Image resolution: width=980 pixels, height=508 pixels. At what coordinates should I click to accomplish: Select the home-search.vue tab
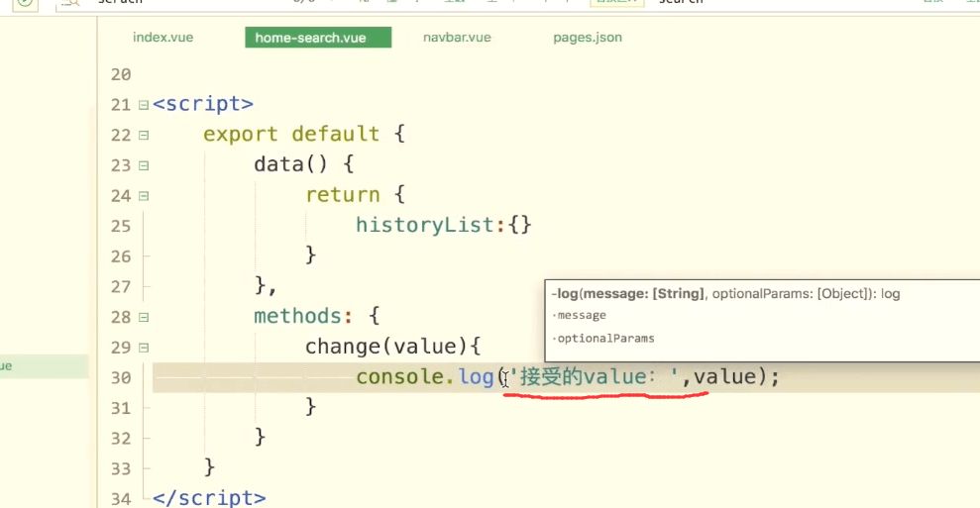point(318,38)
